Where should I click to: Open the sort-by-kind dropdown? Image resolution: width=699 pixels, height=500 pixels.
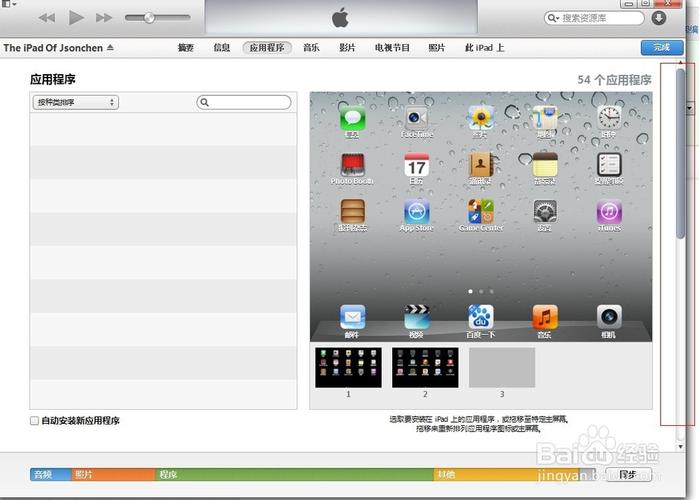pos(76,102)
